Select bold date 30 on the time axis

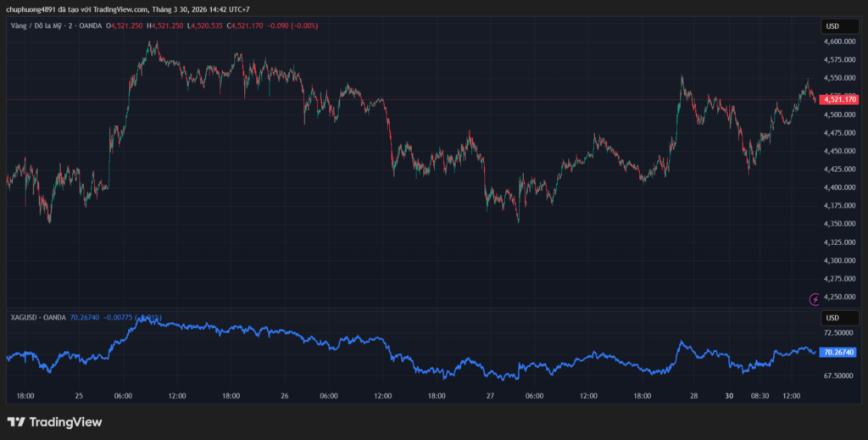(730, 396)
